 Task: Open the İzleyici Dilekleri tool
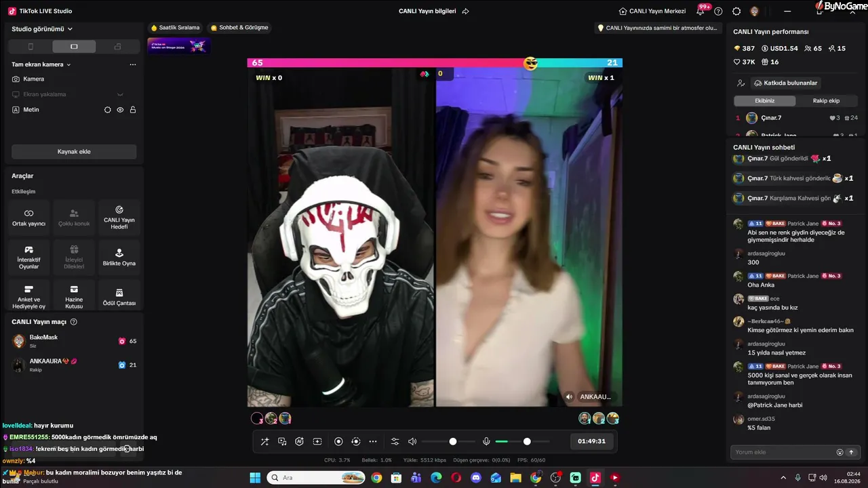(74, 258)
